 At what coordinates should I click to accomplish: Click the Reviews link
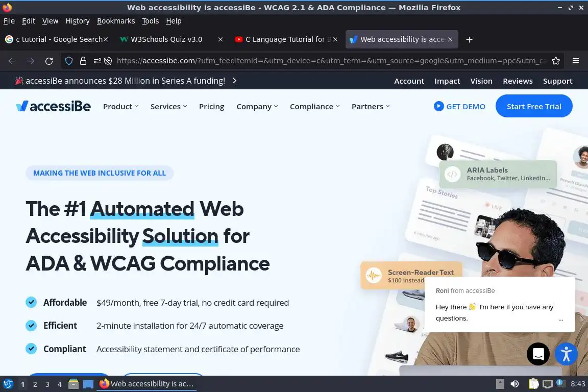[518, 81]
